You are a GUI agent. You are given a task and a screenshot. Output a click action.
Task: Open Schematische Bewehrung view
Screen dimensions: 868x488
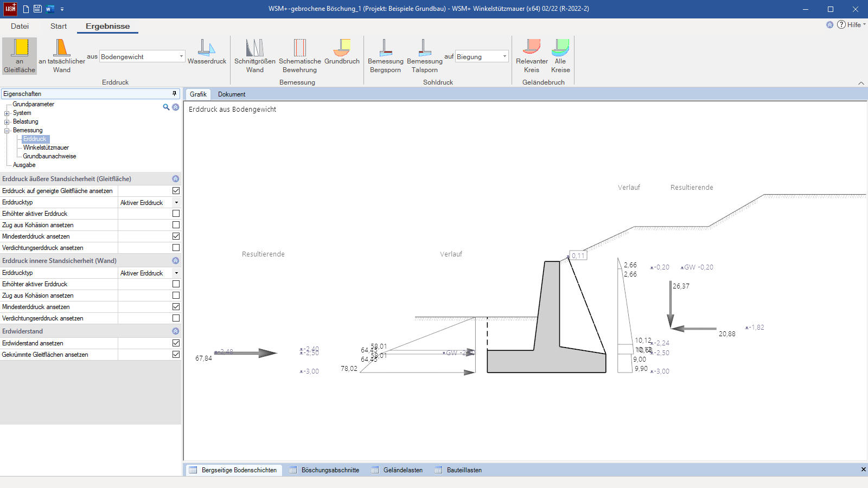(300, 56)
